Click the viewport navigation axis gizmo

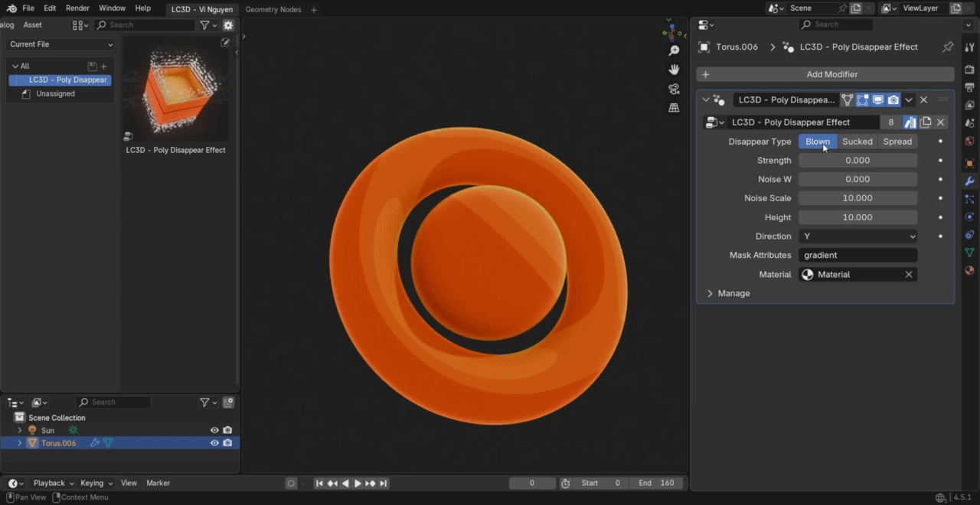673,32
